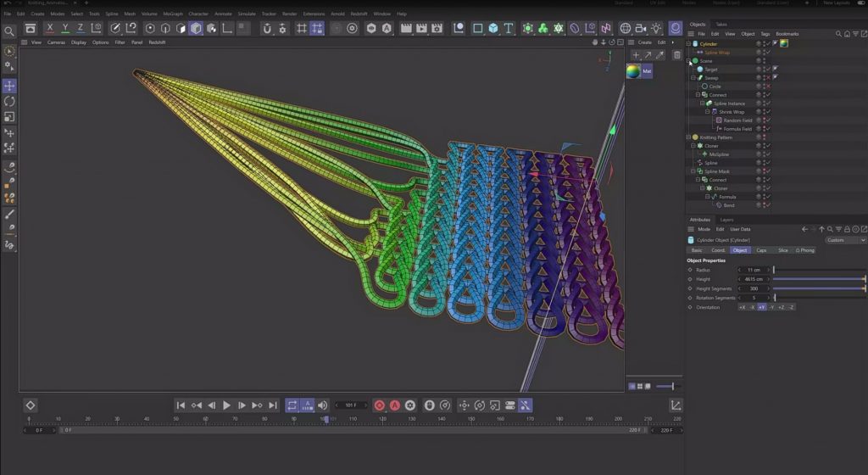Click the keyframe diamond icon left of timeline

pyautogui.click(x=31, y=405)
